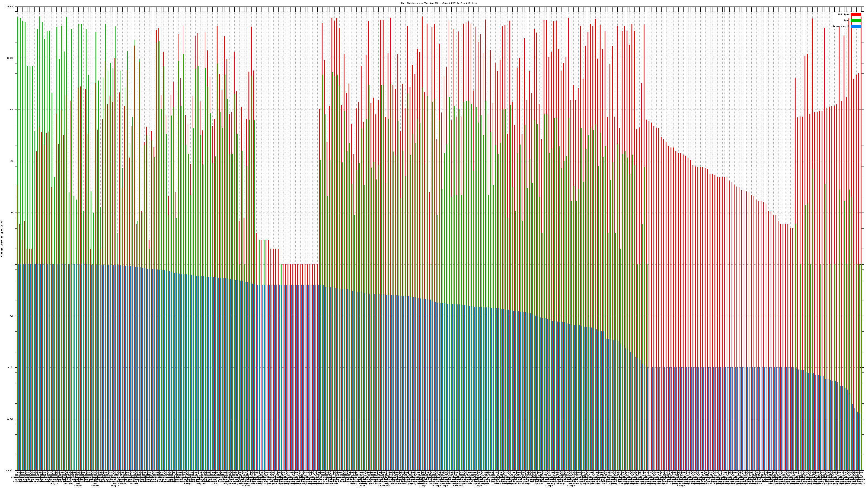868x488 pixels.
Task: Click the green Spam legend swatch
Action: point(856,21)
